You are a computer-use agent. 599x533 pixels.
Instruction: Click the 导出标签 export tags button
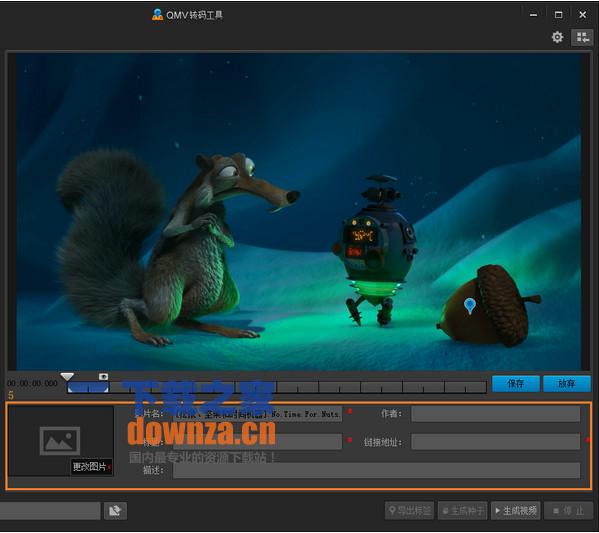click(x=410, y=510)
